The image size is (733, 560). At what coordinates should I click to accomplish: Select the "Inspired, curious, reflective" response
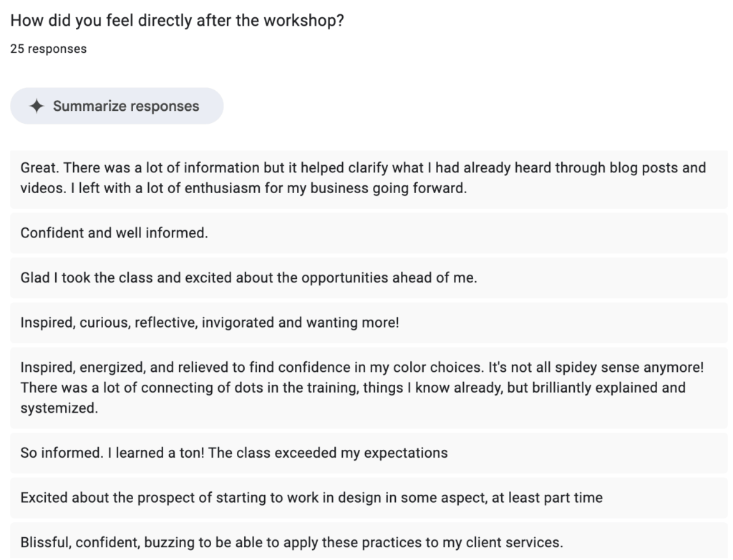210,323
